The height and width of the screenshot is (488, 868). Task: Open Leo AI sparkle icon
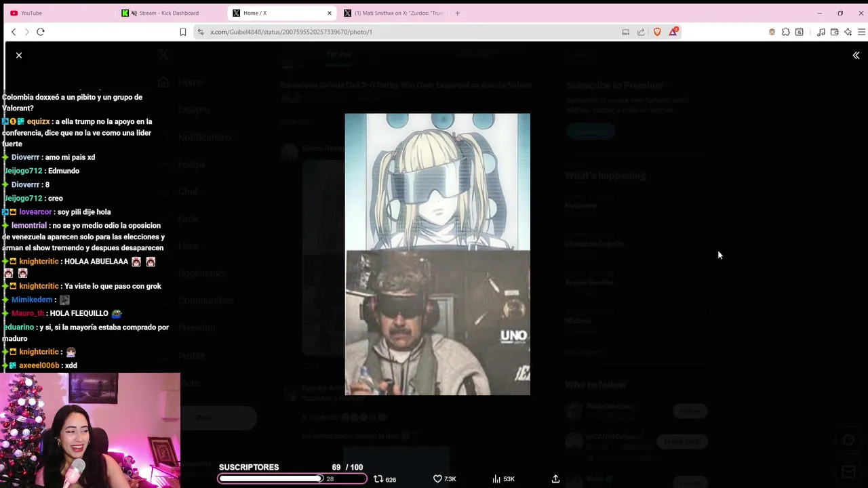pos(848,32)
